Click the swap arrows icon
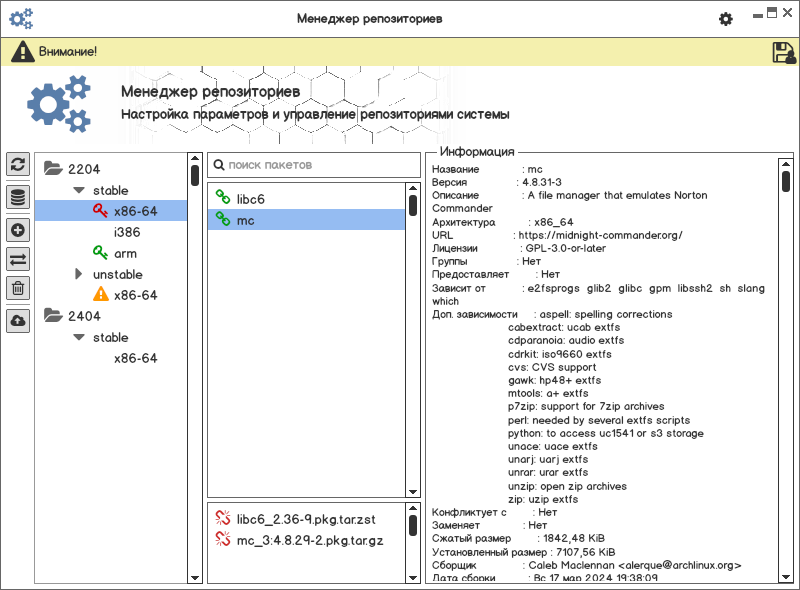 pos(18,260)
